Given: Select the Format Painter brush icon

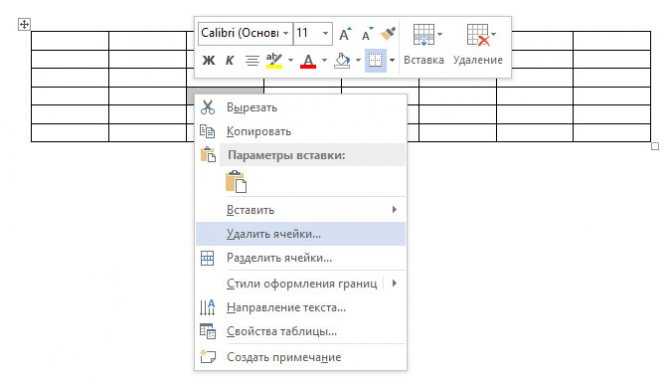Looking at the screenshot, I should pos(388,33).
